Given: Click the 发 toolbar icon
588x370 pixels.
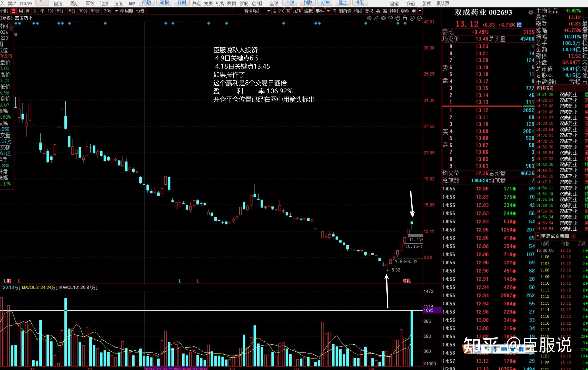Looking at the screenshot, I should pos(275,11).
